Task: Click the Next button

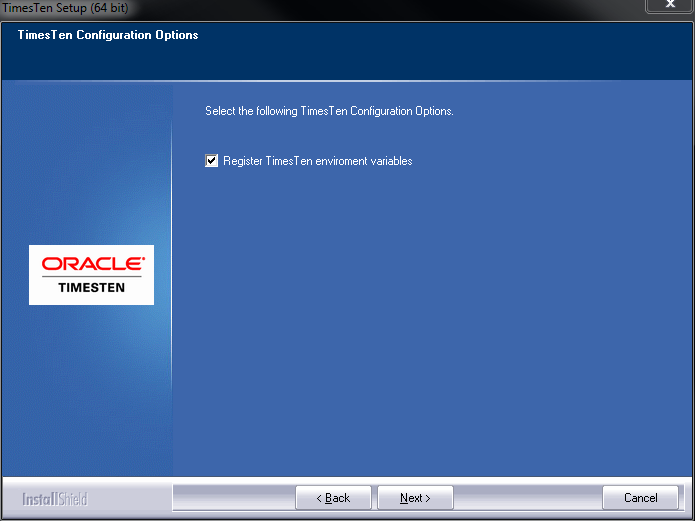Action: click(415, 498)
